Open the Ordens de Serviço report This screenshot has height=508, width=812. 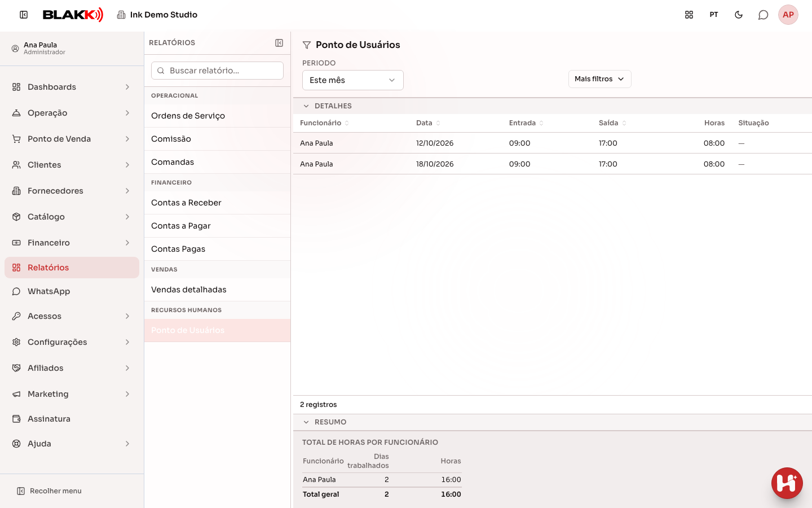click(x=217, y=116)
